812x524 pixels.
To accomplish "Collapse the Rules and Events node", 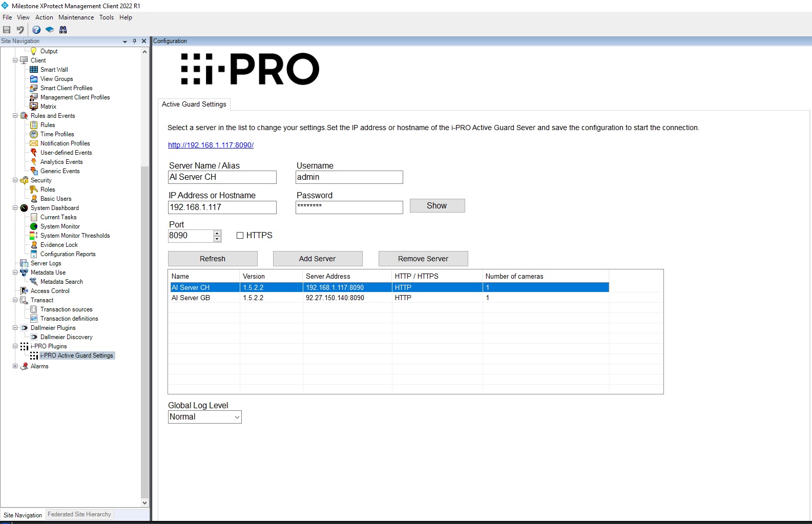I will point(15,116).
